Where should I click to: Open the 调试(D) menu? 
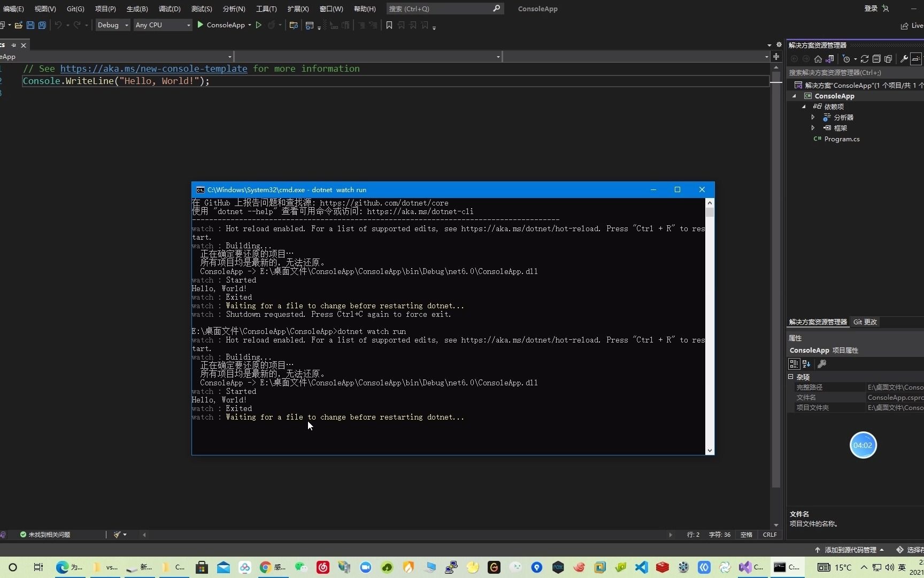coord(169,9)
